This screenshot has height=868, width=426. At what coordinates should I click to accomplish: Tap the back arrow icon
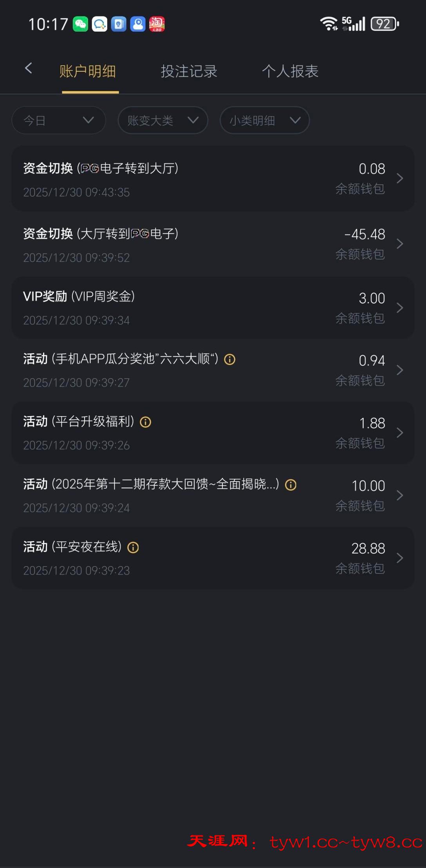coord(29,69)
